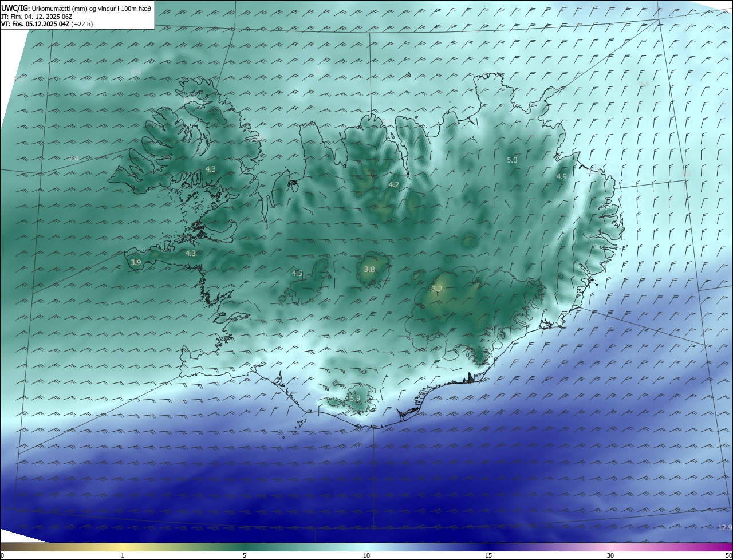Click the 12.9 value over the ocean
733x560 pixels.
coord(724,527)
